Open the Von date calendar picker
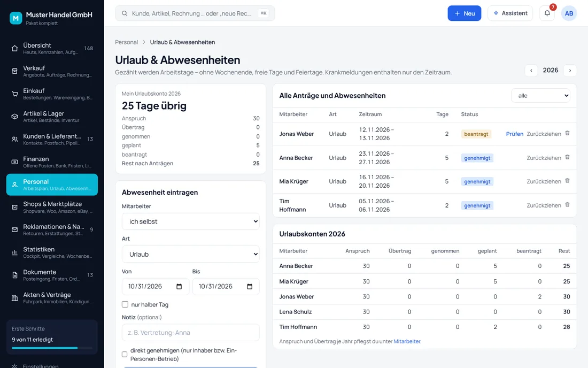588x368 pixels. click(179, 287)
